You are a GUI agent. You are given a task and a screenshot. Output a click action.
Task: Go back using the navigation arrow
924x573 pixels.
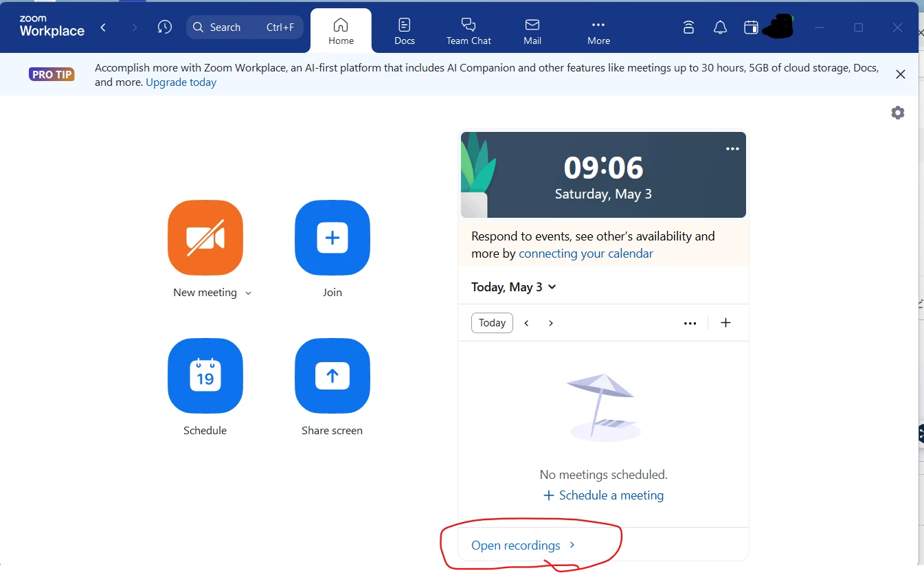click(103, 27)
